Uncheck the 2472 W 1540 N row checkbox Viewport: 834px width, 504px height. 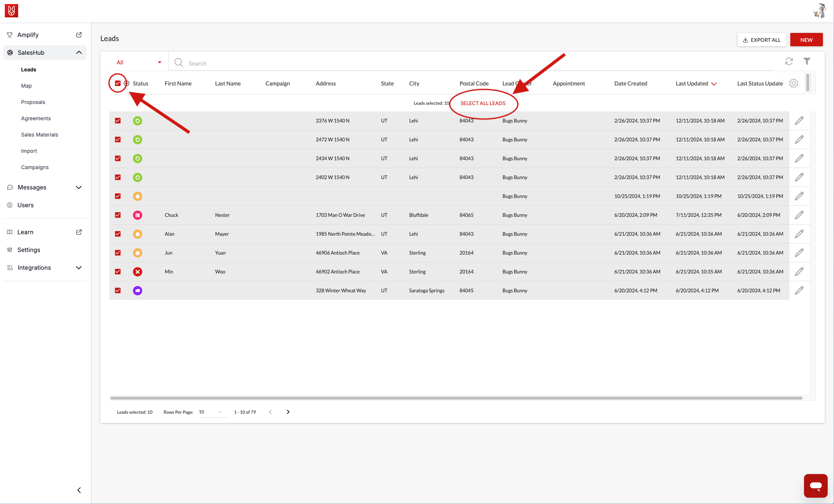pyautogui.click(x=118, y=140)
